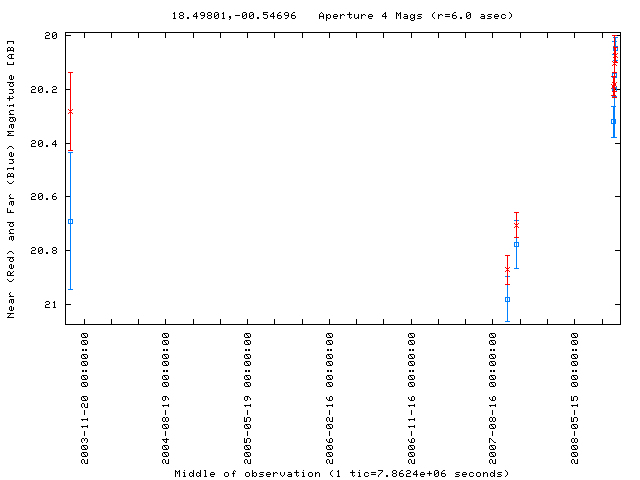Click the y-axis label 'Near (Red) and Far (Blue) Magnitude [AB]'
This screenshot has width=640, height=480.
click(x=11, y=179)
